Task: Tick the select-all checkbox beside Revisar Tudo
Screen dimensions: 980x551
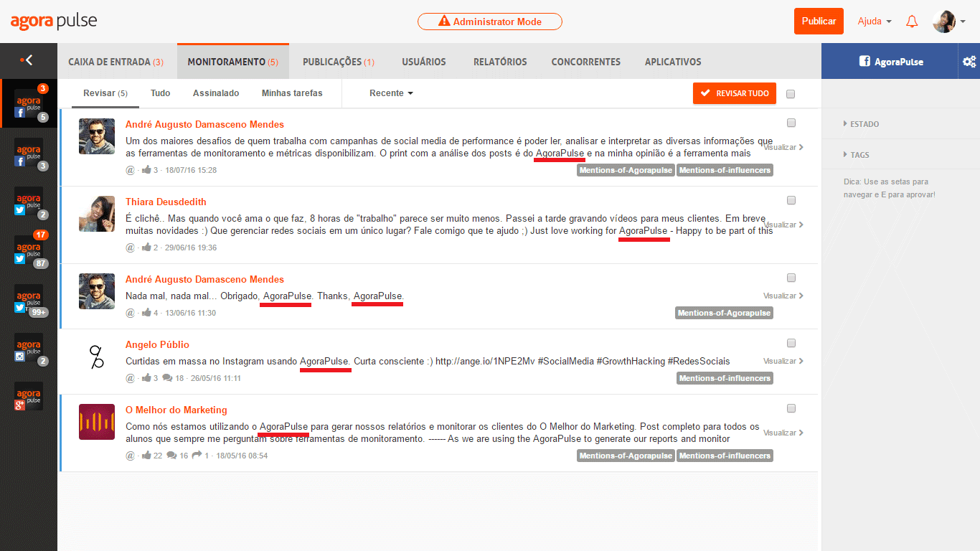Action: point(791,94)
